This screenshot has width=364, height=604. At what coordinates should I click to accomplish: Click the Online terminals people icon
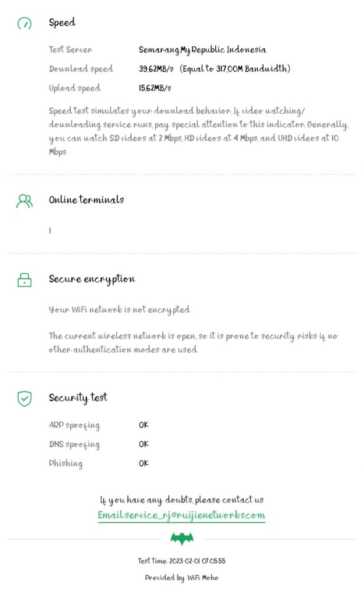tap(24, 201)
